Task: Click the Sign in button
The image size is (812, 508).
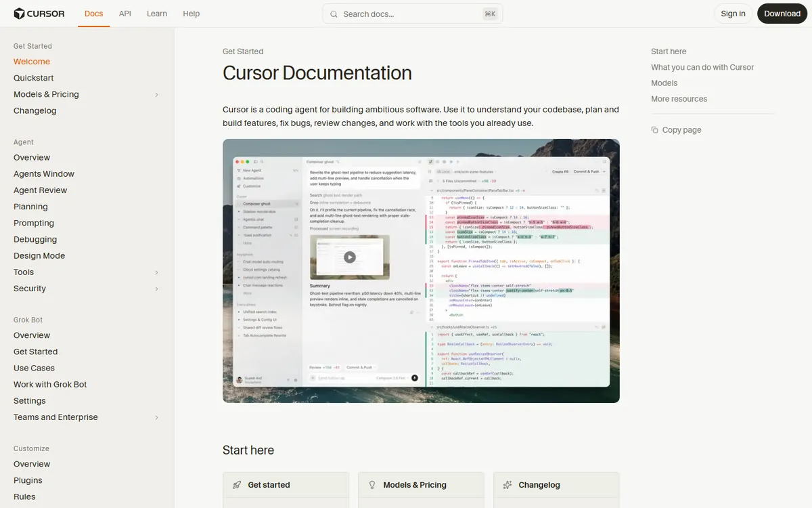Action: click(x=733, y=14)
